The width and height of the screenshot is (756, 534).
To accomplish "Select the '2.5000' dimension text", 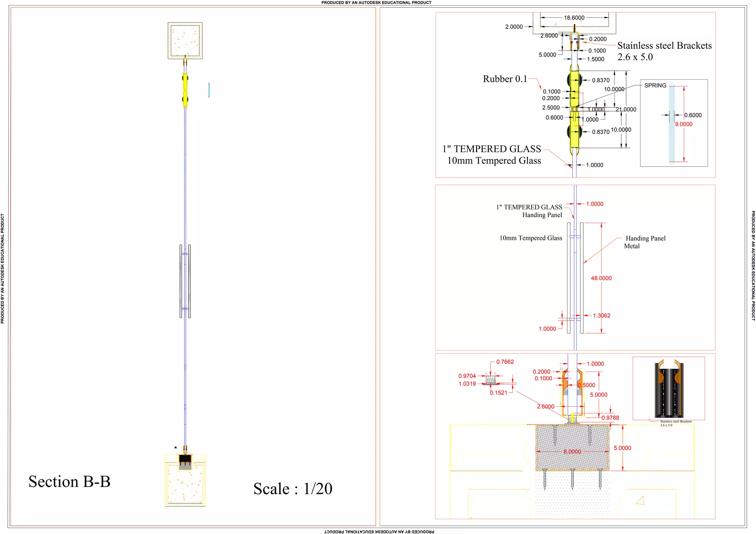I will coord(551,107).
